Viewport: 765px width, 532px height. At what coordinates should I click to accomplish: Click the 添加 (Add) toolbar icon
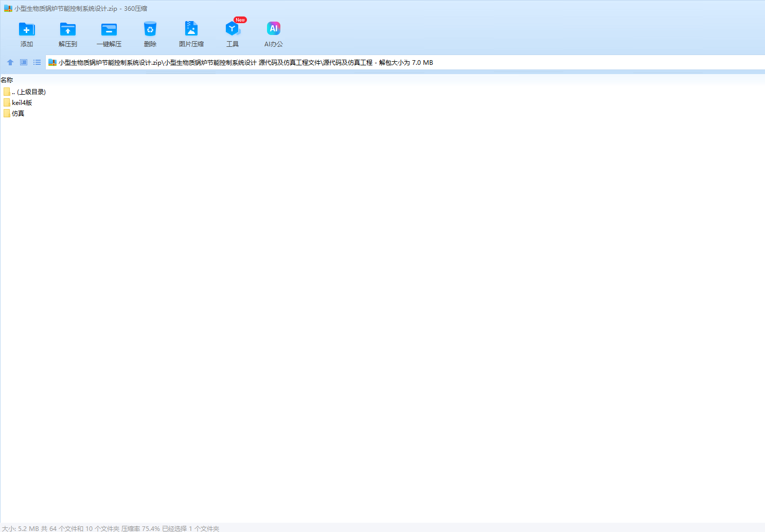coord(27,29)
